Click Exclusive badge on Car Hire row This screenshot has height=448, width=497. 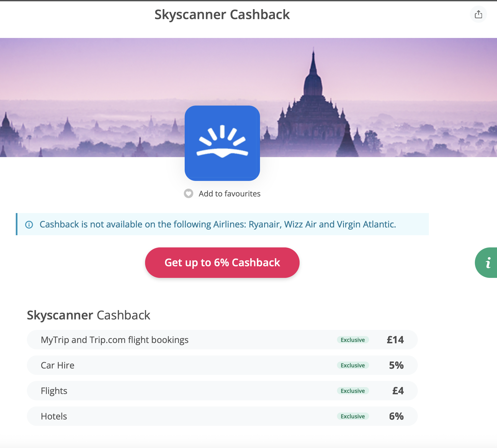click(x=353, y=365)
